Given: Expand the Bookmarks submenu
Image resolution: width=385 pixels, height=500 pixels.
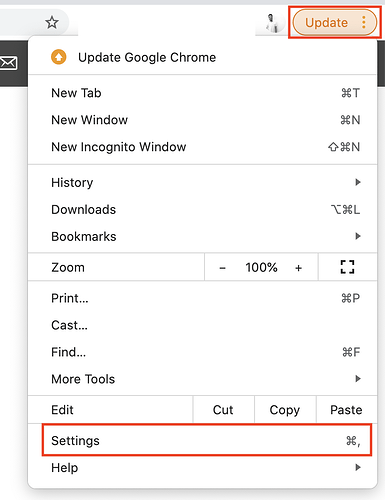Looking at the screenshot, I should tap(202, 236).
